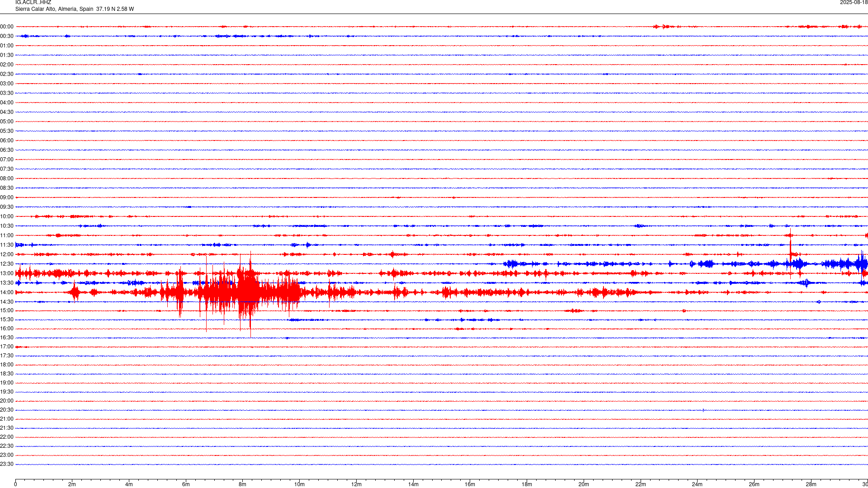This screenshot has height=488, width=868.
Task: Click the 20m axis tick label
Action: [x=584, y=484]
